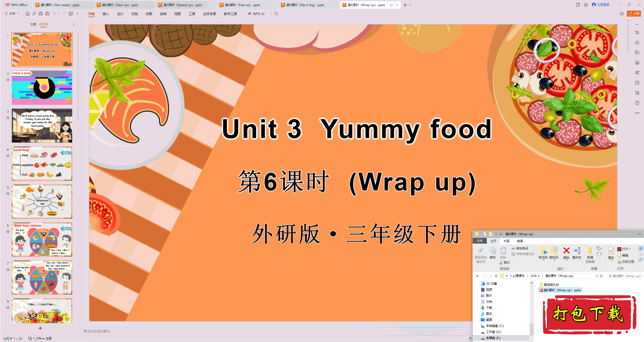This screenshot has width=644, height=342.
Task: Click the design tools pencil-ruler sidebar icon
Action: click(637, 73)
